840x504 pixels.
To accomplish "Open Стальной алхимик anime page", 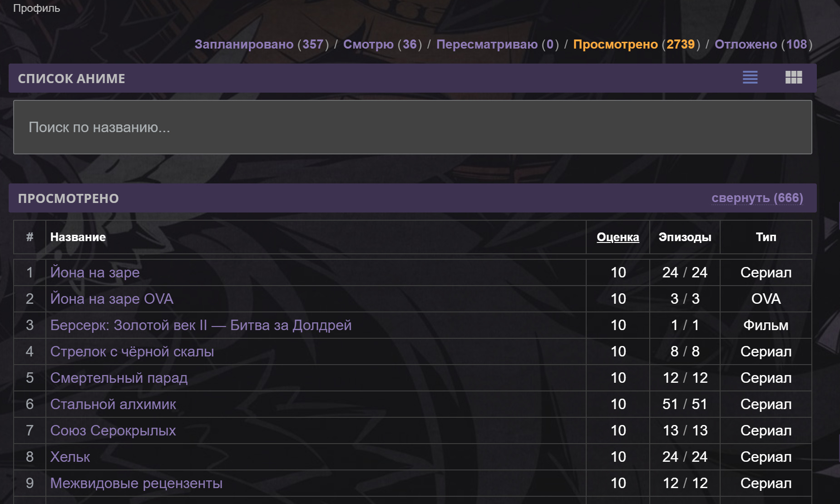I will click(113, 404).
